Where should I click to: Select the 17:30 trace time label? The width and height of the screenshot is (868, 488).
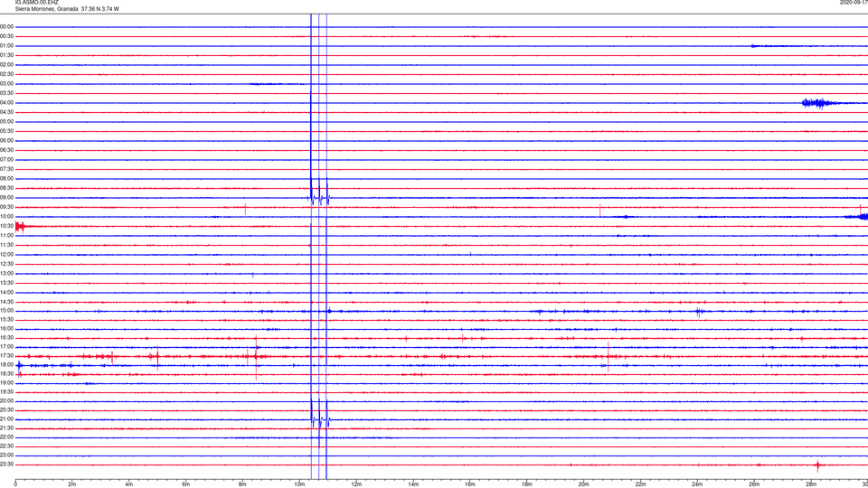click(x=6, y=356)
